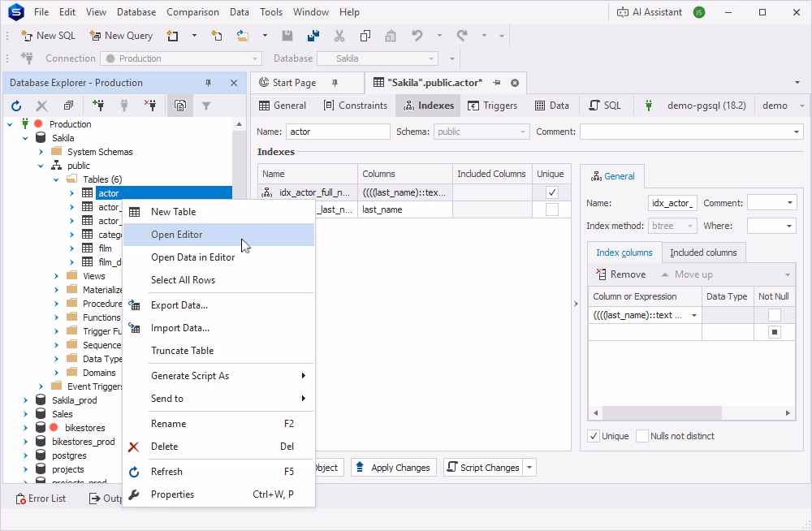Choose Properties from context menu

[x=218, y=494]
